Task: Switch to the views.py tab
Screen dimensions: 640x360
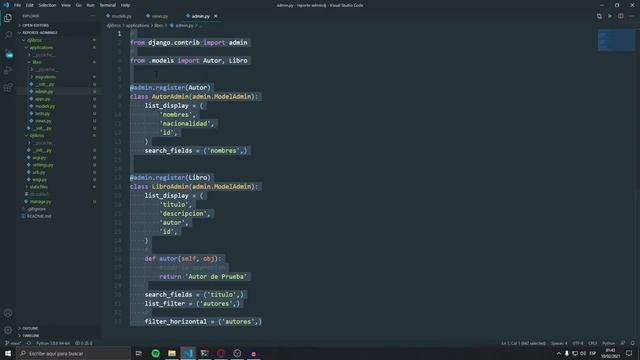Action: tap(160, 16)
